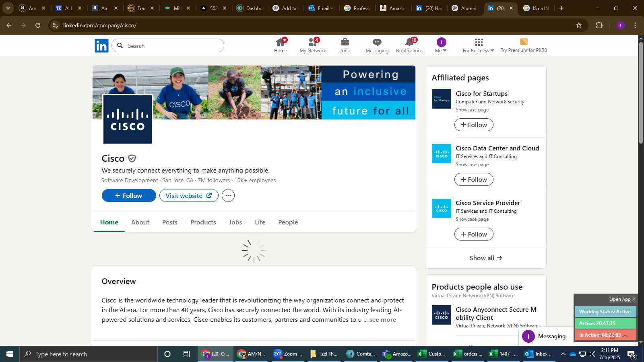View site information icon in address bar

point(55,25)
